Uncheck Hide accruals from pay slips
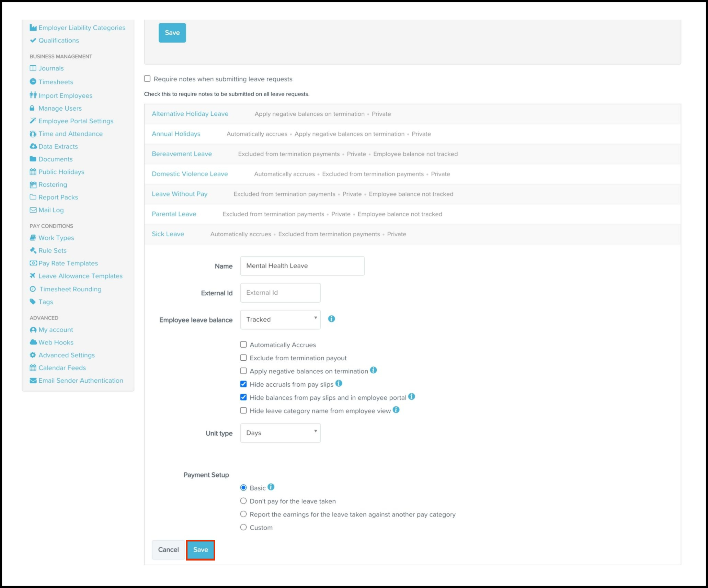Screen dimensions: 708x588 243,384
